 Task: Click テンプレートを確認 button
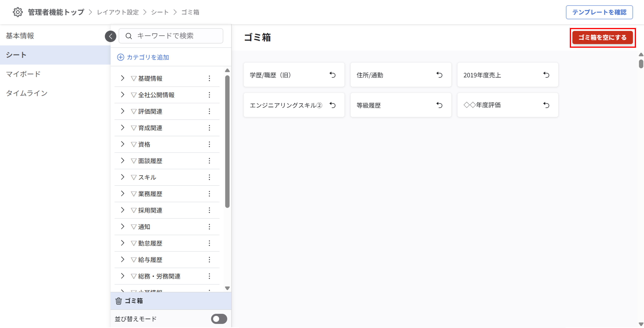pyautogui.click(x=599, y=12)
